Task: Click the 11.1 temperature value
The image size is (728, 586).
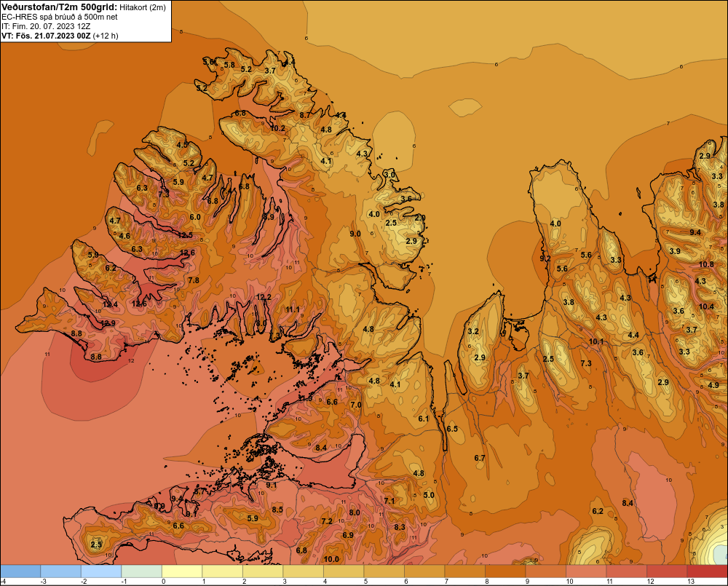Action: pyautogui.click(x=293, y=309)
